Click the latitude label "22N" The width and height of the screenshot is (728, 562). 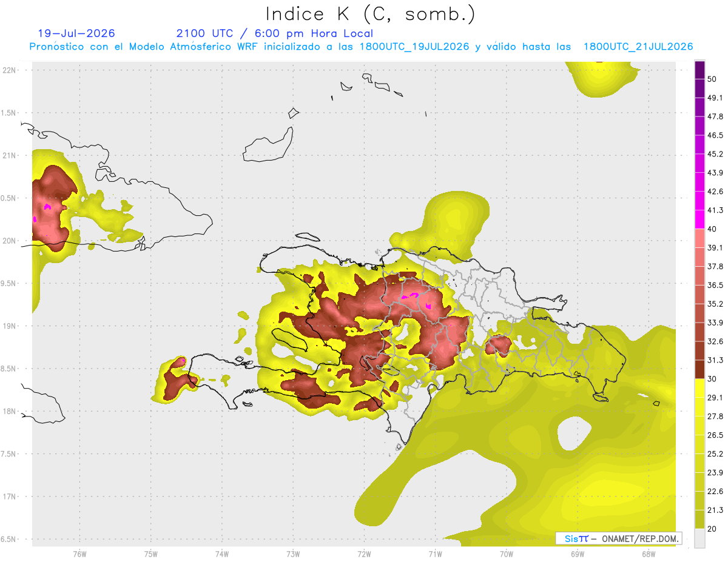pyautogui.click(x=10, y=70)
